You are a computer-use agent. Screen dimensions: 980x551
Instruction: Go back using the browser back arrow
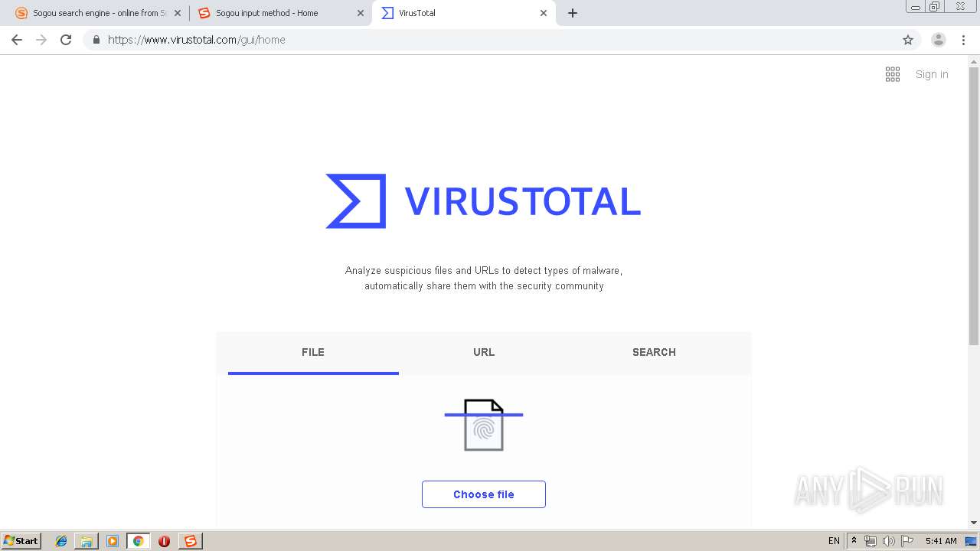(17, 40)
